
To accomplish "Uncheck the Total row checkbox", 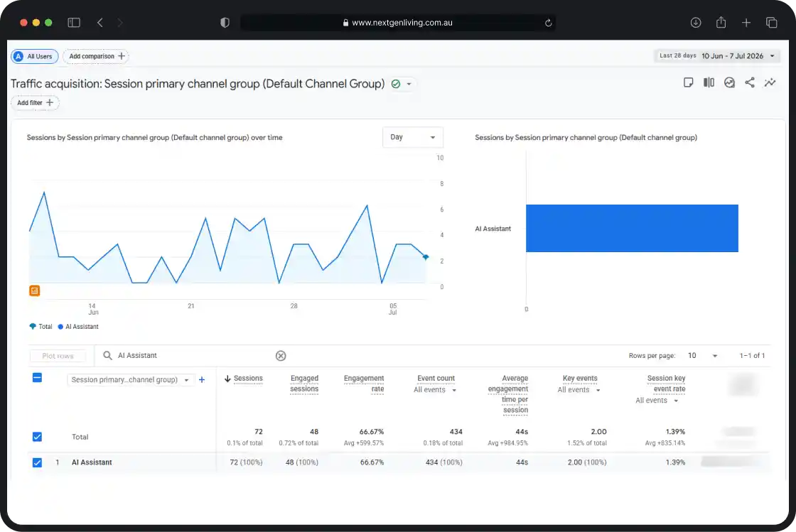I will (x=37, y=437).
